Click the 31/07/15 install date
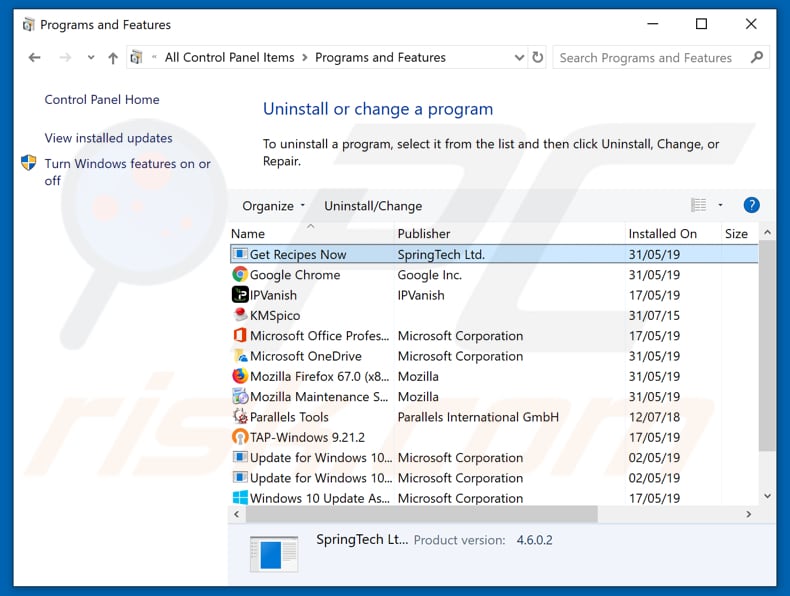This screenshot has height=596, width=790. coord(654,316)
